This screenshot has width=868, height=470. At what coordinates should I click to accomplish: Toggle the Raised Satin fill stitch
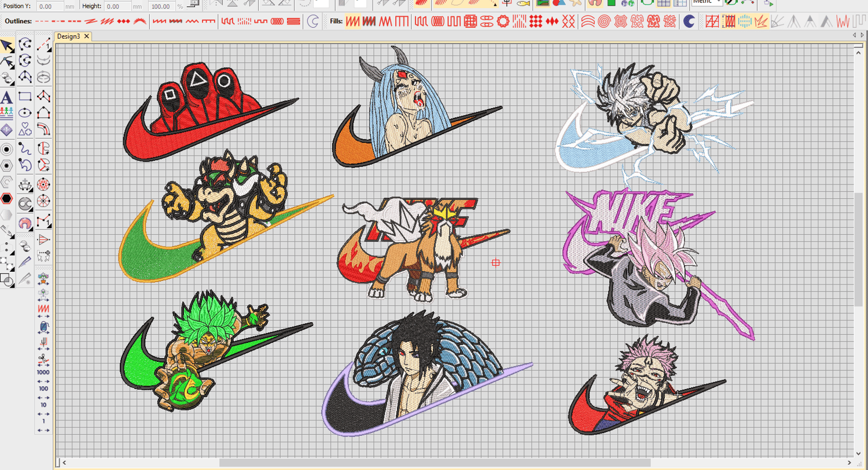coord(369,21)
